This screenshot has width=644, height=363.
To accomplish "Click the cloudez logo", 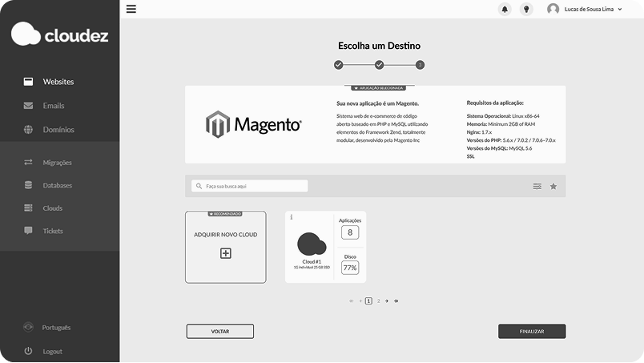I will click(60, 34).
